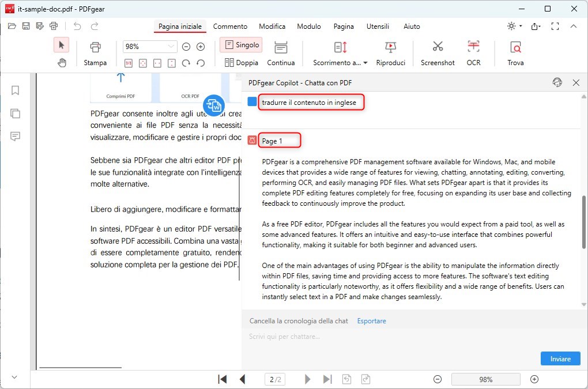Select the arrow cursor tool
Screen dimensions: 588x389
point(62,46)
